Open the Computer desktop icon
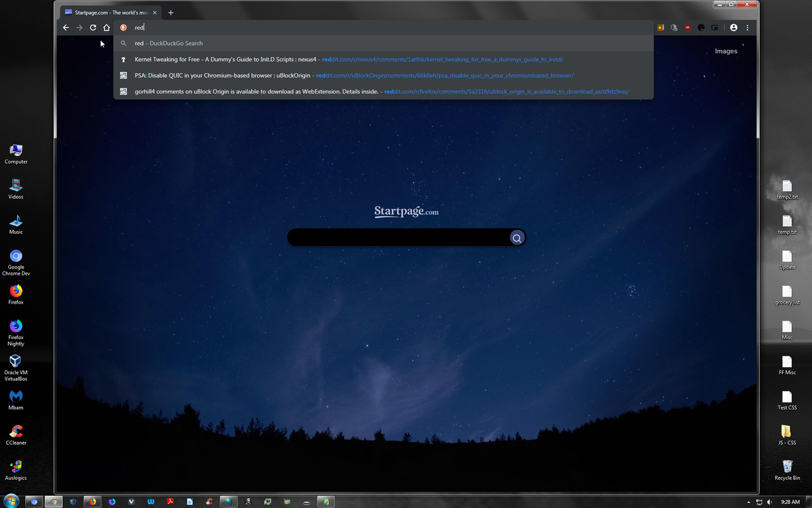The width and height of the screenshot is (812, 508). pos(16,154)
